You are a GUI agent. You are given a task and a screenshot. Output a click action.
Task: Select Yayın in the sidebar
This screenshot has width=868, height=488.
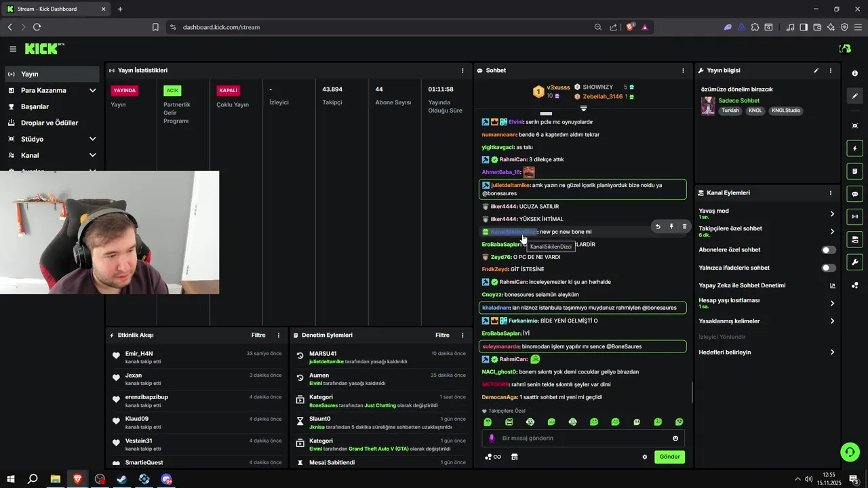pos(51,74)
